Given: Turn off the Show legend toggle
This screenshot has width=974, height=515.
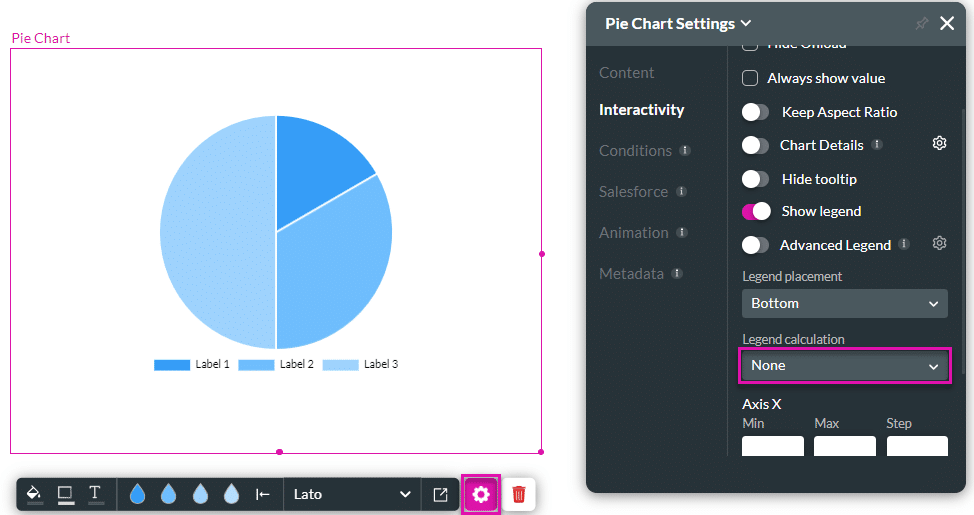Looking at the screenshot, I should pyautogui.click(x=756, y=211).
